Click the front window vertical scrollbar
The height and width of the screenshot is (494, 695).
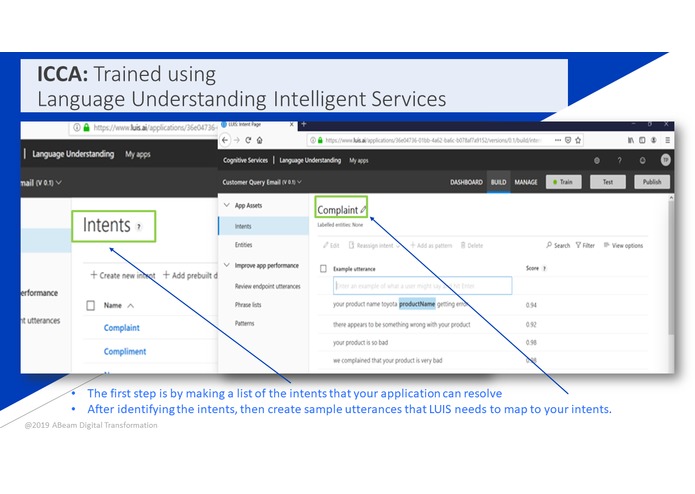[x=671, y=266]
